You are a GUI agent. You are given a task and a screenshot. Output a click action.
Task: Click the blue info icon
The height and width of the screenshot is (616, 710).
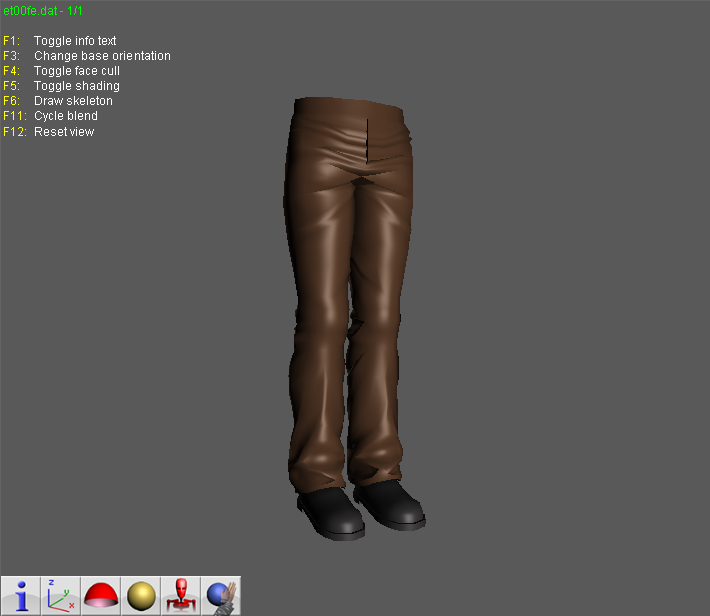coord(21,596)
